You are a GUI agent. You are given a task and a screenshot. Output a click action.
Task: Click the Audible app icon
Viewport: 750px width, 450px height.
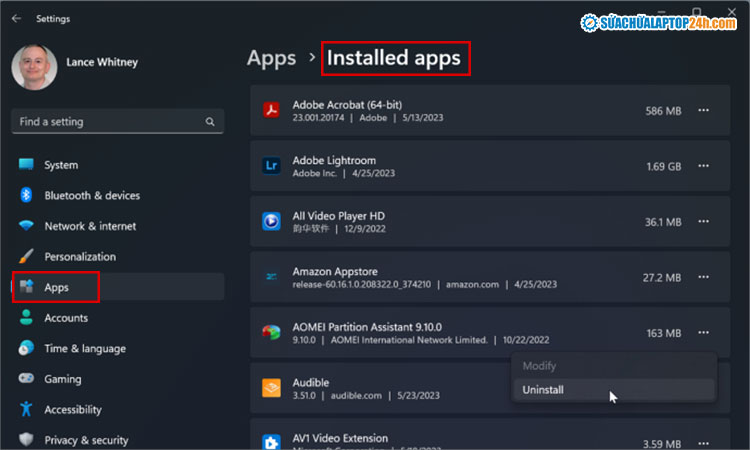point(270,388)
